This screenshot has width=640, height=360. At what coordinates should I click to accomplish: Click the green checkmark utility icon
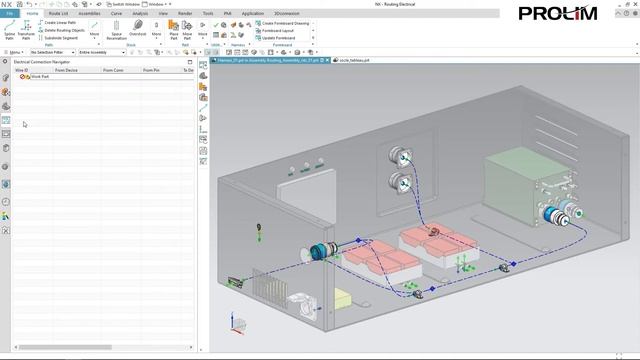pos(216,25)
